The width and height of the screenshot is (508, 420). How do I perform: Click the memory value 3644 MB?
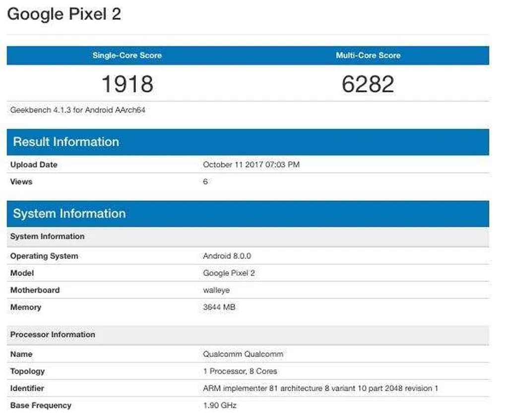click(x=219, y=307)
